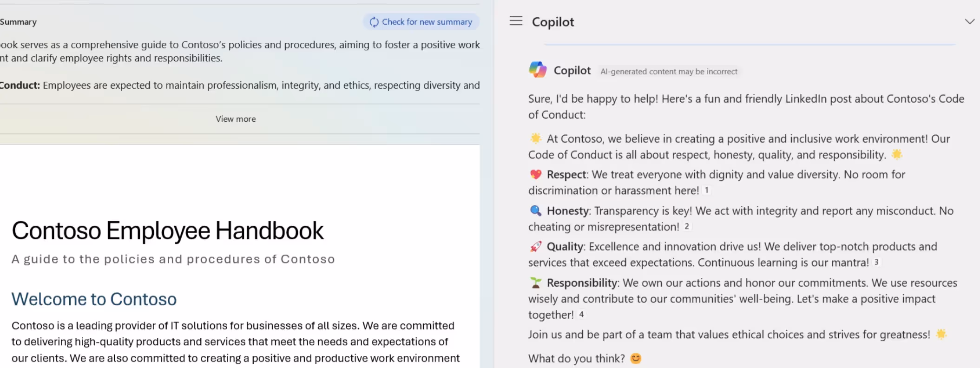The height and width of the screenshot is (368, 980).
Task: Click the bold Responsibility label
Action: (582, 283)
